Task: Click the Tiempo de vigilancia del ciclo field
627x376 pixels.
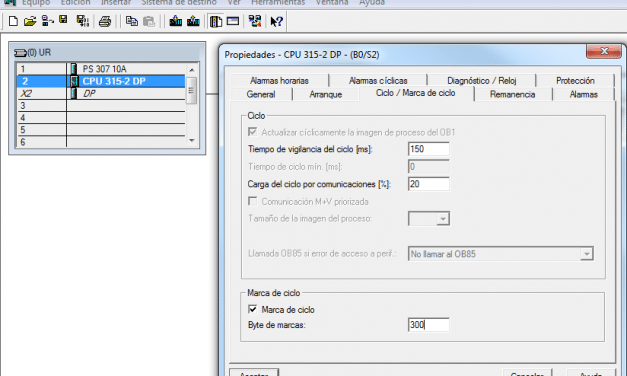Action: pos(429,149)
